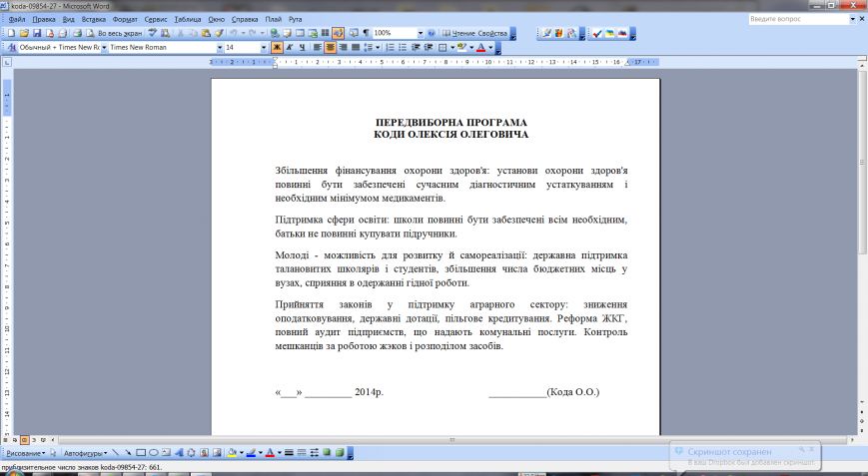Select the Rectangle drawing tool

click(x=141, y=453)
